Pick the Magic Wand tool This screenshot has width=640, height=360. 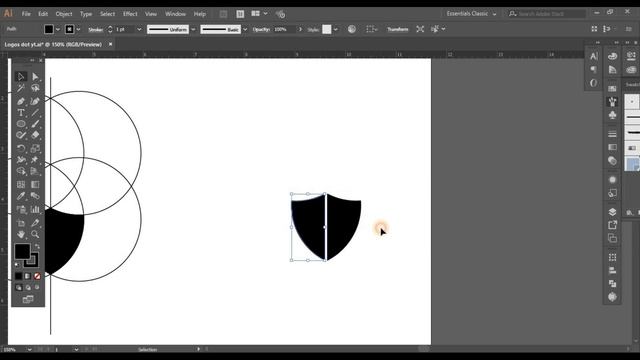pos(21,88)
